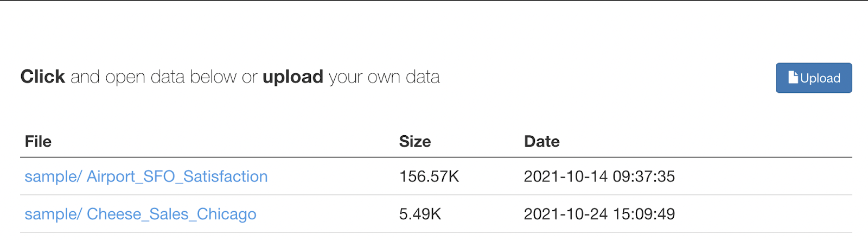Click the bold word Click in heading
Screen dimensions: 868x240
click(x=43, y=77)
